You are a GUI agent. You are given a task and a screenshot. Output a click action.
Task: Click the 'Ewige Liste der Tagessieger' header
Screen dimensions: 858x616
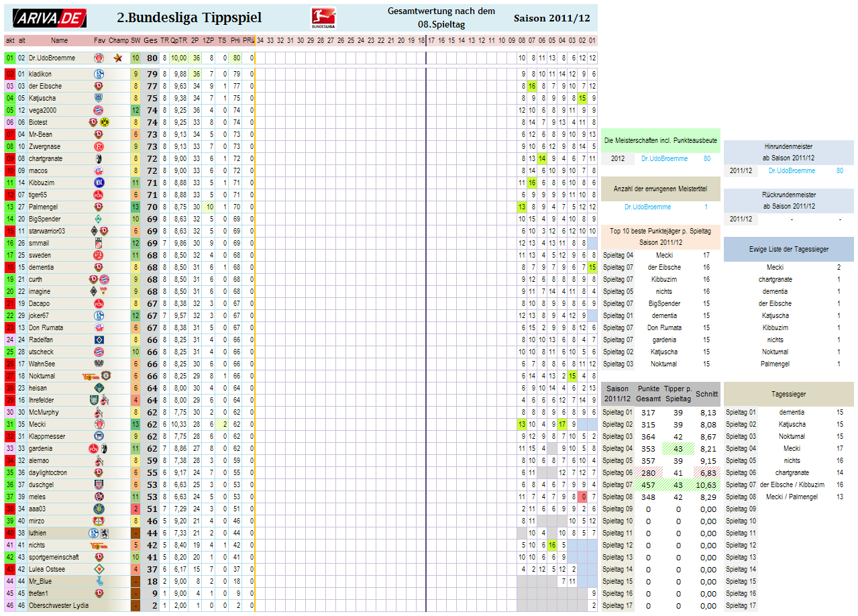pyautogui.click(x=789, y=250)
